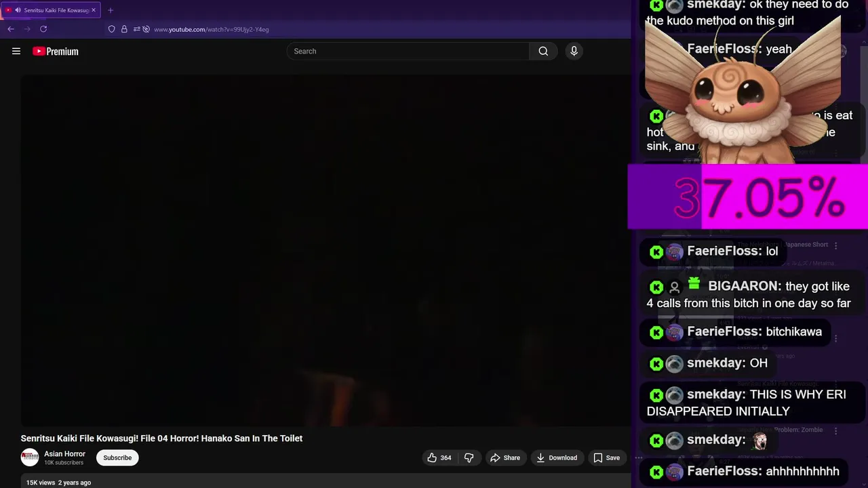Viewport: 868px width, 488px height.
Task: Focus the YouTube Search field
Action: click(x=408, y=51)
